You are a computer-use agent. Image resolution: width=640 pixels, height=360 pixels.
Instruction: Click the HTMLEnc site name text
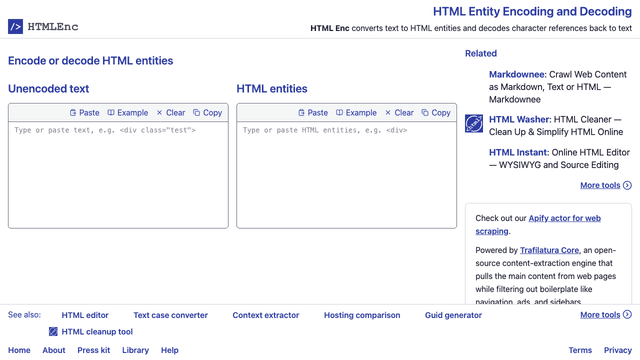point(53,27)
